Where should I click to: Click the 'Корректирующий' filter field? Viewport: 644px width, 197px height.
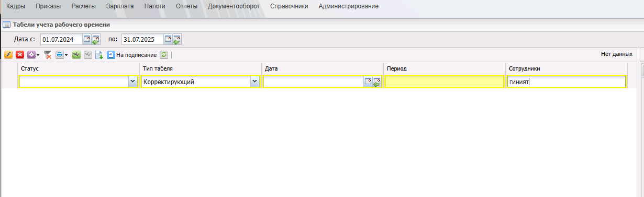pyautogui.click(x=196, y=82)
